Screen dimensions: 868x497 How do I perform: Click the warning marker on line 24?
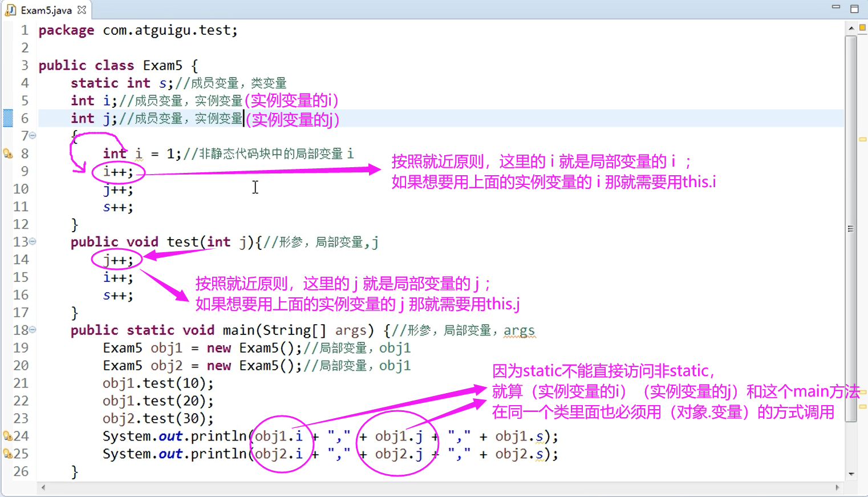(7, 436)
